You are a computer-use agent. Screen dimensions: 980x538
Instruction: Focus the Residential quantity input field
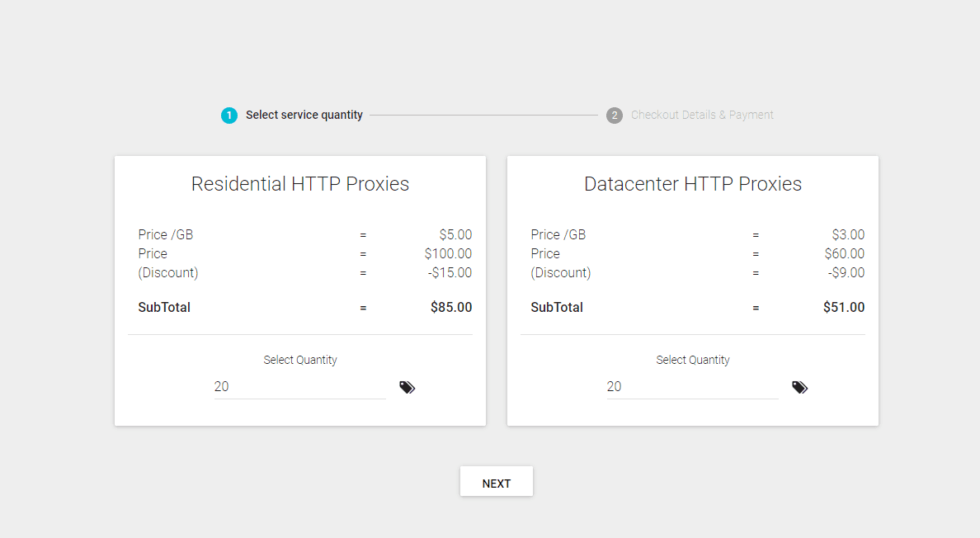point(300,387)
